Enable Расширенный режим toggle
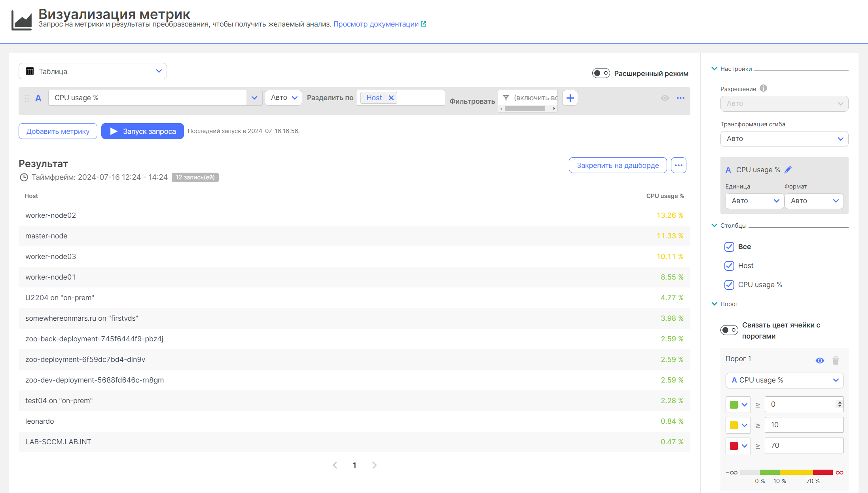Screen dimensions: 868x493 (x=601, y=73)
